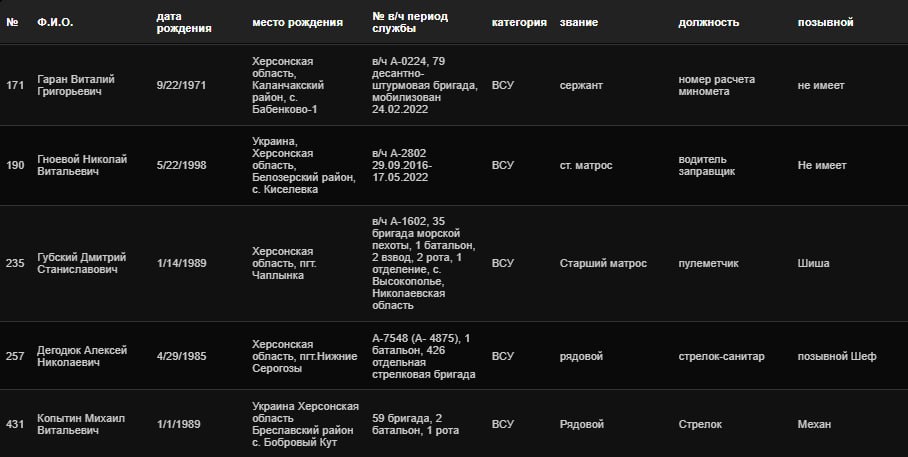Click the № column header
The width and height of the screenshot is (908, 457).
pos(12,23)
